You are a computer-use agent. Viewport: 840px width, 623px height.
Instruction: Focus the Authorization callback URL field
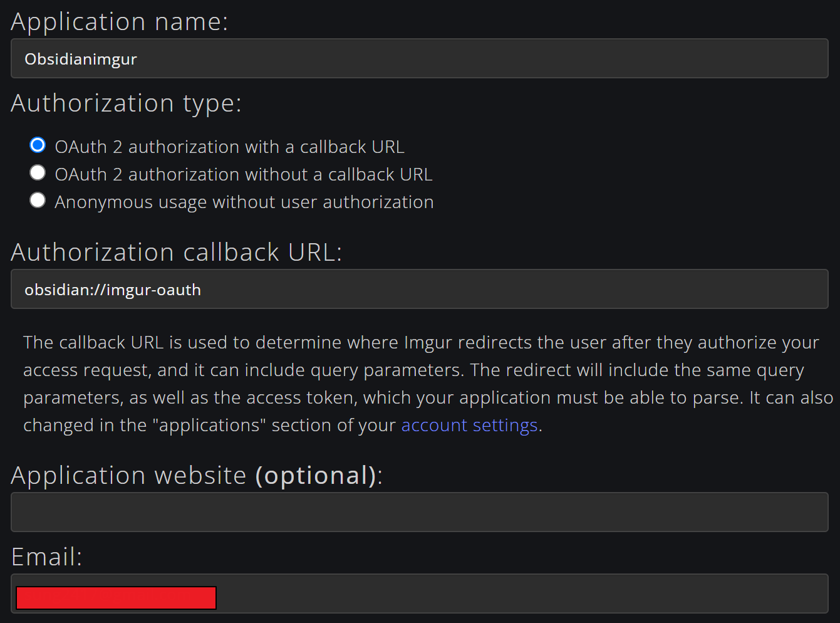pyautogui.click(x=420, y=289)
